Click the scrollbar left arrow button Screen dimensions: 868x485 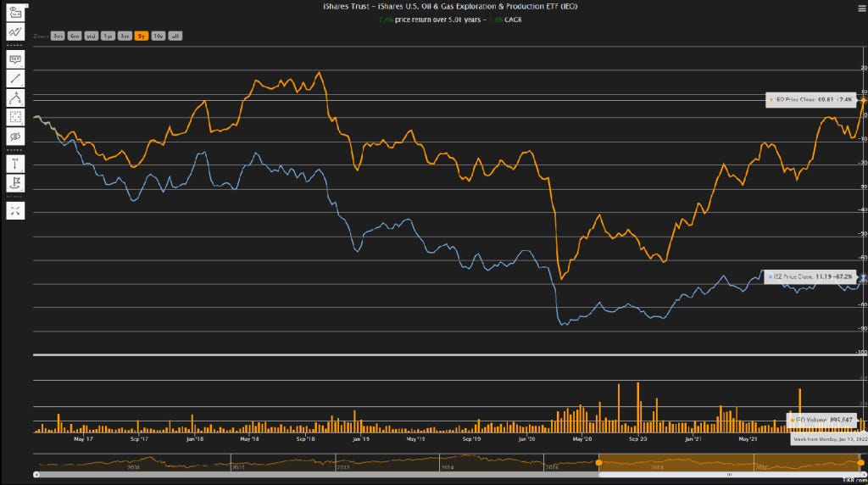click(x=36, y=475)
